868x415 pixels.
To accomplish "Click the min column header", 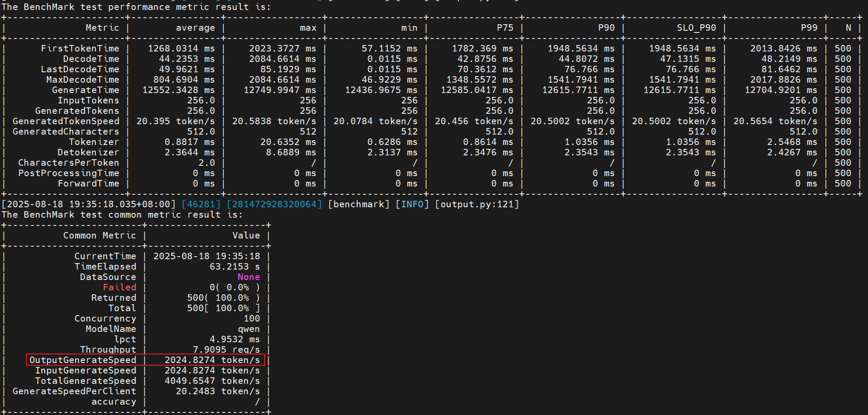I will 409,28.
